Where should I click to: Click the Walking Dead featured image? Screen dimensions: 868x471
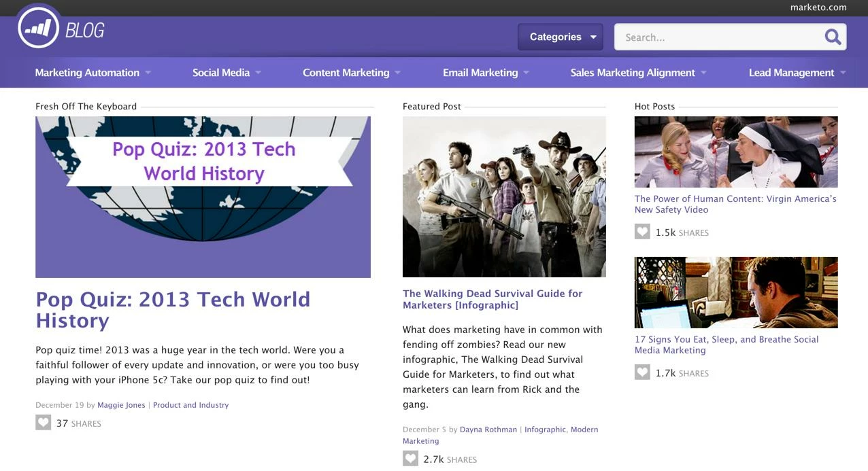point(504,196)
